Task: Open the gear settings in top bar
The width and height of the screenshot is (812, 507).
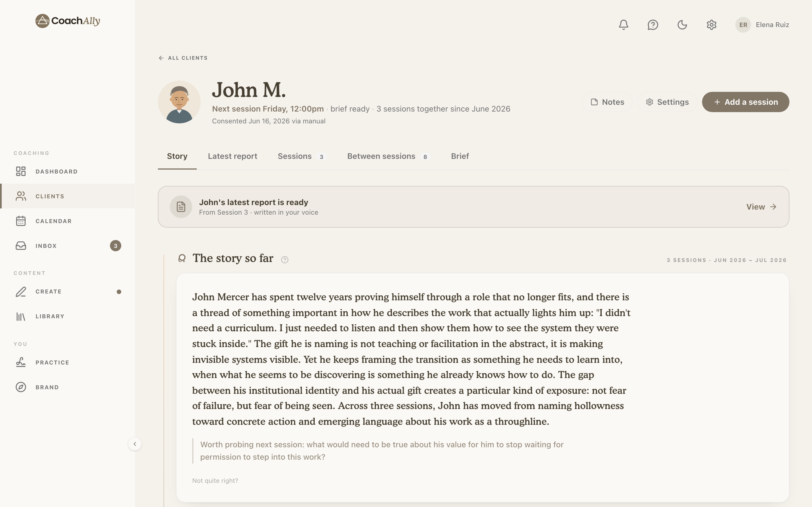Action: click(711, 25)
